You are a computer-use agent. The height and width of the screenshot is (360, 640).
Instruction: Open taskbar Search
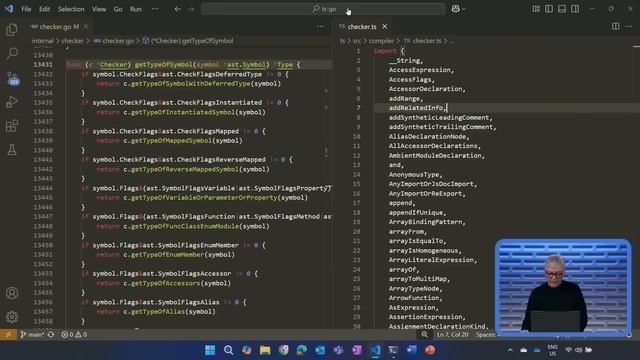coord(228,350)
